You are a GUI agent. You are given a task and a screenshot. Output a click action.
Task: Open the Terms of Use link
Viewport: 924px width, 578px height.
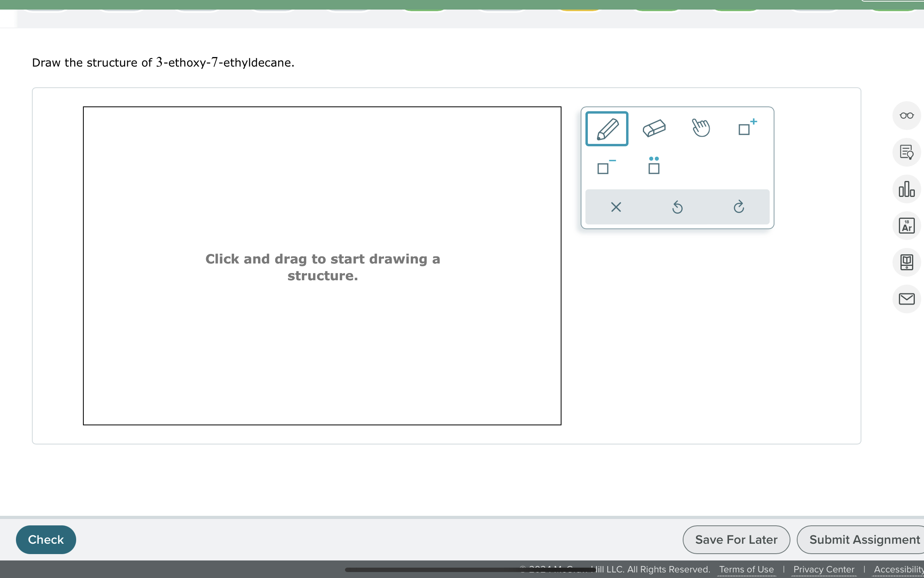click(x=746, y=569)
